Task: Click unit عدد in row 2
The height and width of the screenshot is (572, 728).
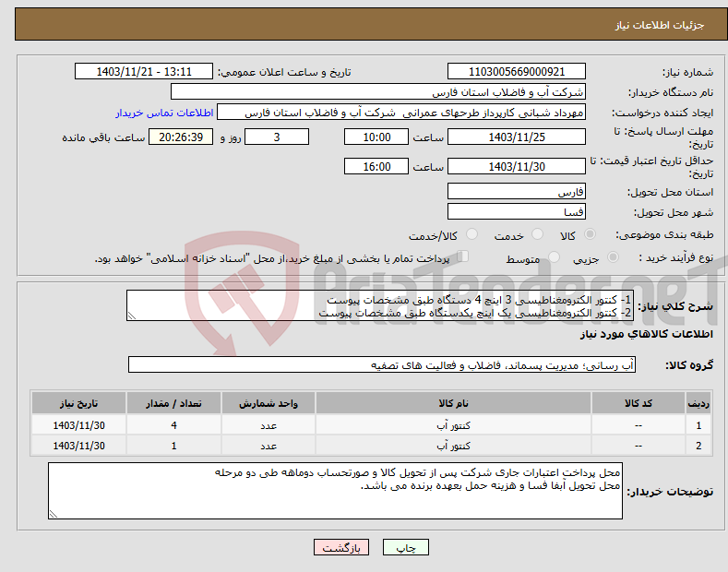Action: point(269,446)
